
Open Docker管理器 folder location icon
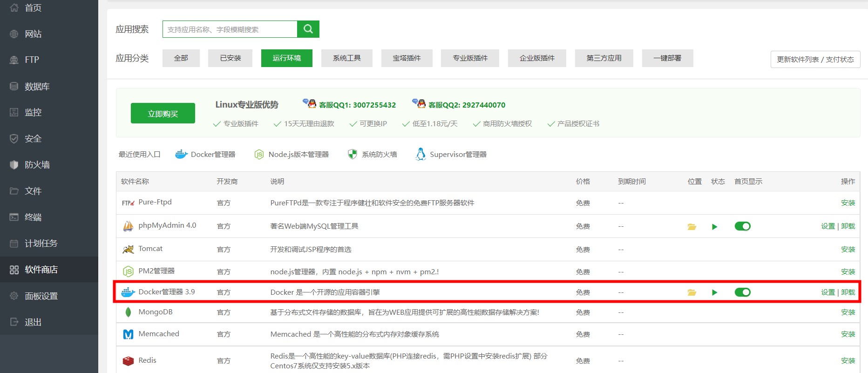click(x=692, y=292)
